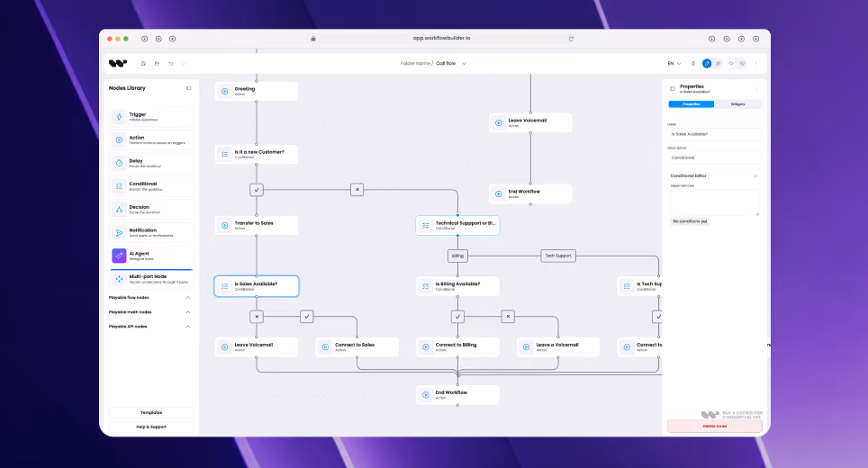The width and height of the screenshot is (868, 468).
Task: Collapse the Nodes Library panel icon
Action: 189,88
